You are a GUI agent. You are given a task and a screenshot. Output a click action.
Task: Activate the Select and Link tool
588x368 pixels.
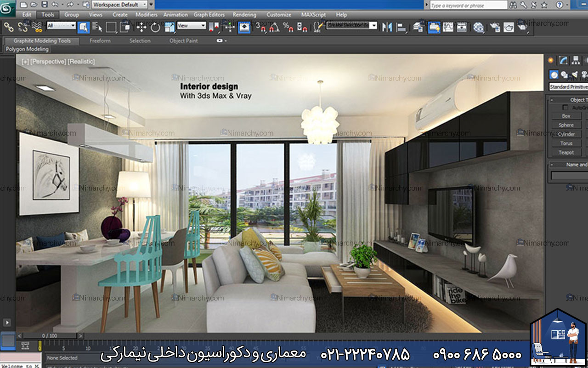click(9, 28)
